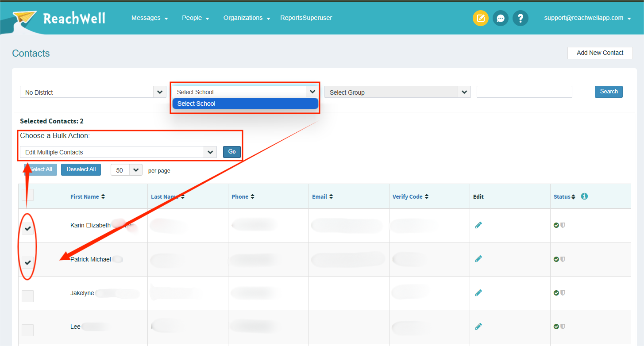This screenshot has width=644, height=346.
Task: Edit Karin Elizabeth contact with pencil icon
Action: coord(478,225)
